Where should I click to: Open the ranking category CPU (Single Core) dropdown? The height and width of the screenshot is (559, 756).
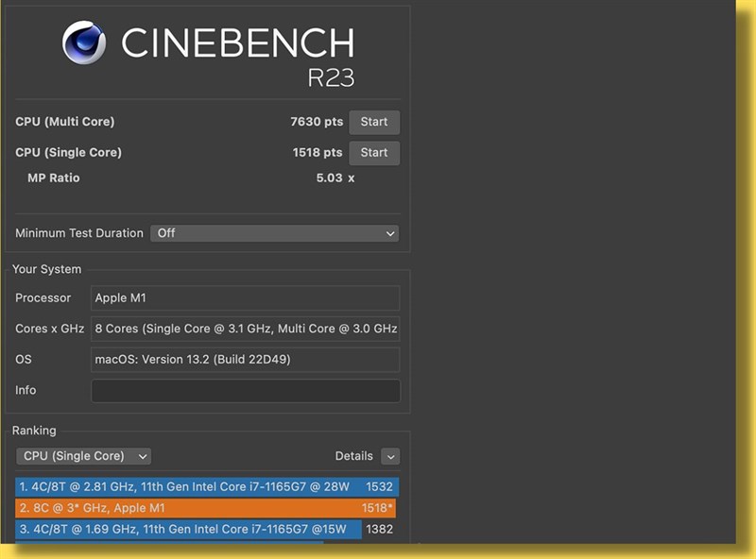tap(83, 456)
